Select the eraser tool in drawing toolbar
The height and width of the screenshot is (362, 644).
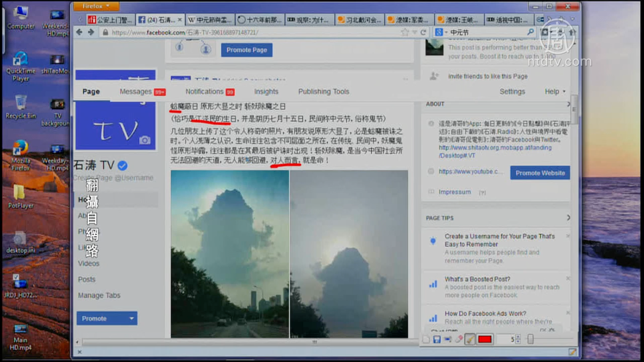pyautogui.click(x=459, y=339)
